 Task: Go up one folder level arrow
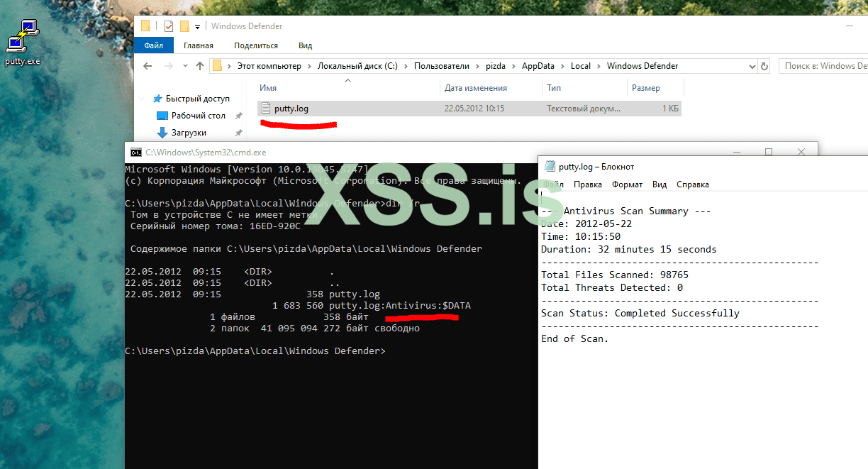[x=200, y=66]
